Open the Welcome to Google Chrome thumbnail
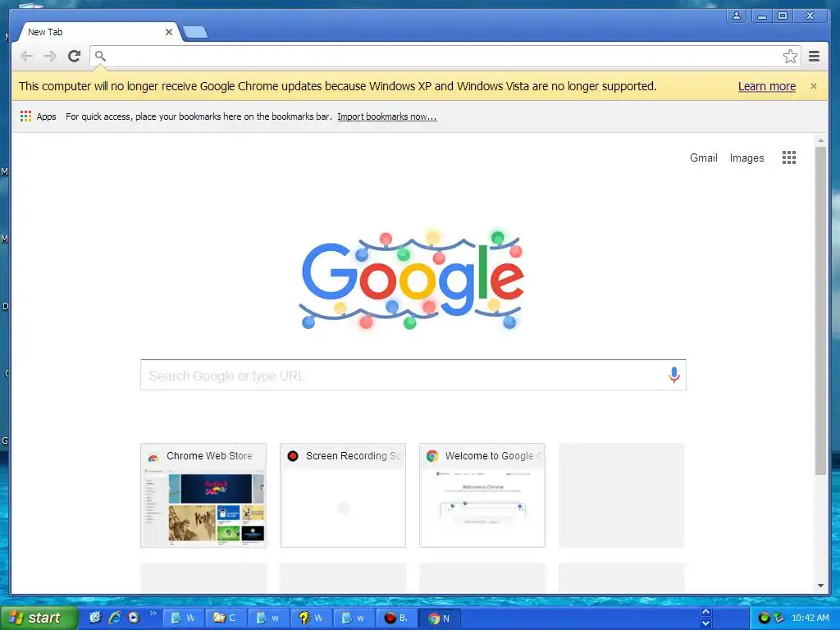This screenshot has width=840, height=630. tap(482, 495)
